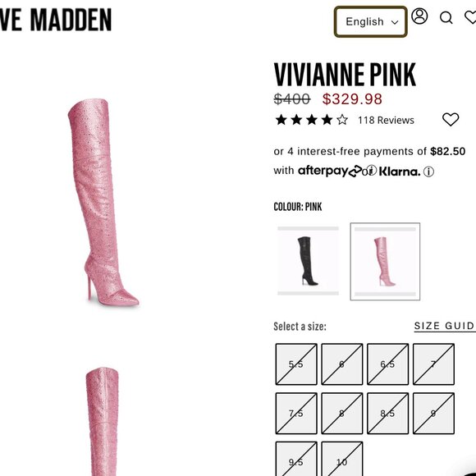476x476 pixels.
Task: Select the pink boot colour swatch
Action: pos(385,261)
